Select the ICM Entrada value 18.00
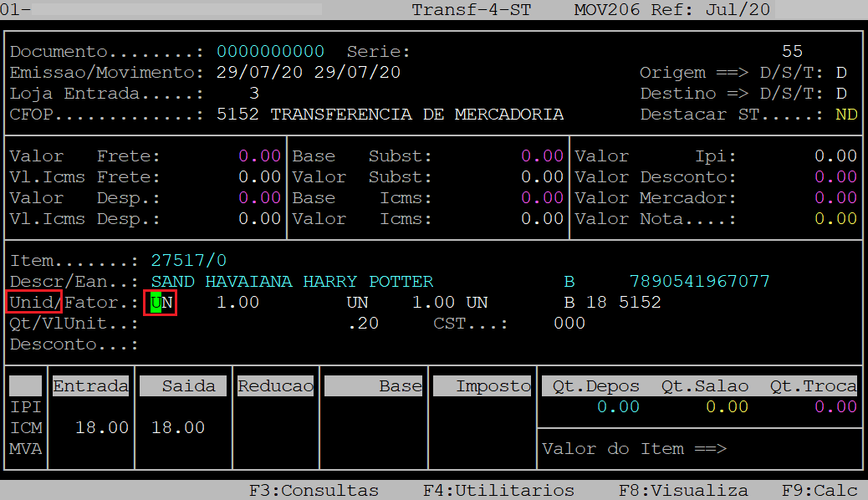This screenshot has width=868, height=500. click(x=102, y=428)
